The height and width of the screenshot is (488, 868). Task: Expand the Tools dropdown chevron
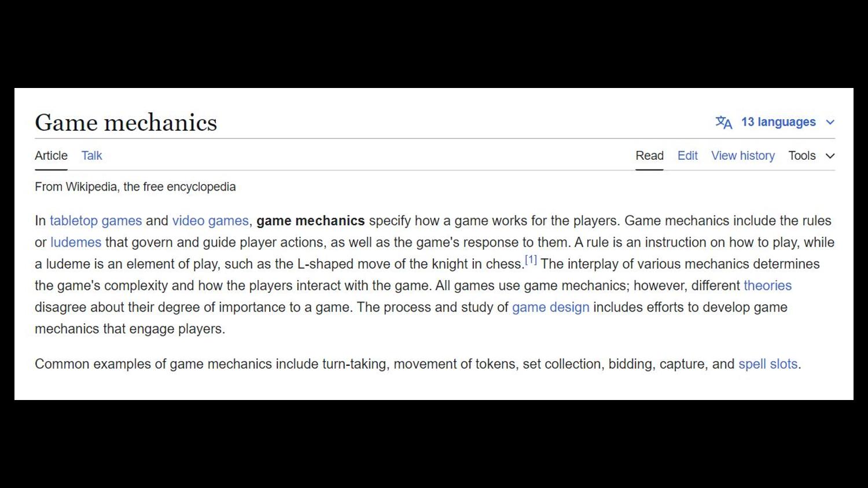tap(830, 156)
